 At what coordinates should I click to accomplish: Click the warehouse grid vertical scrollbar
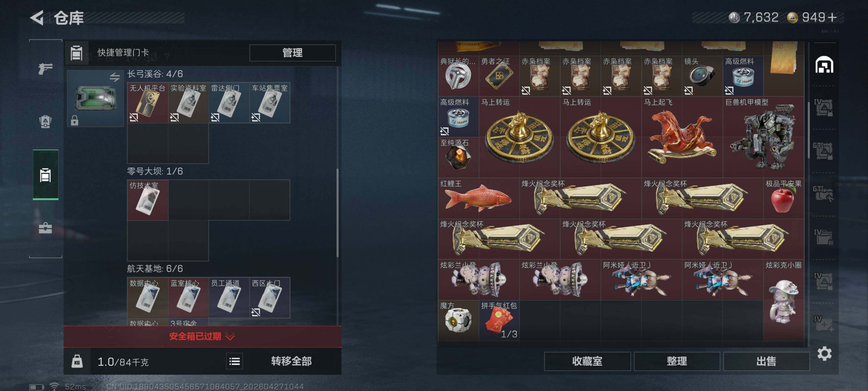coord(809,130)
